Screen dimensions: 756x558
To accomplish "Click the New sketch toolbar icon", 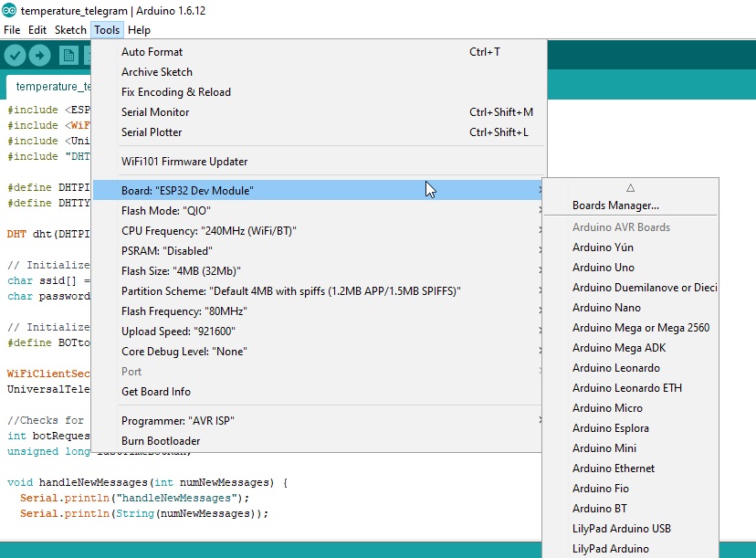I will [68, 56].
